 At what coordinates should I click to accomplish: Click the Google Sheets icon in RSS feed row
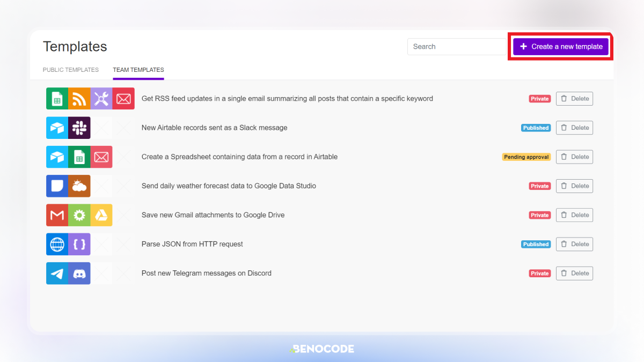[57, 99]
